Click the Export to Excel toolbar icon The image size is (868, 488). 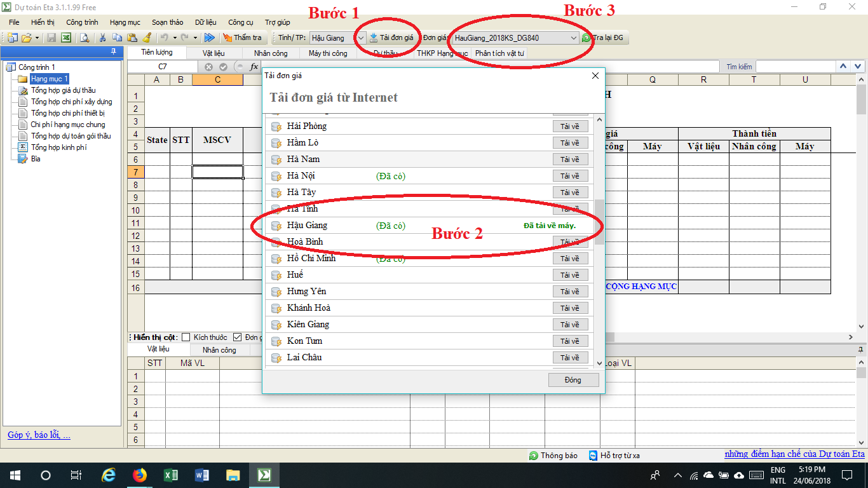pyautogui.click(x=65, y=38)
